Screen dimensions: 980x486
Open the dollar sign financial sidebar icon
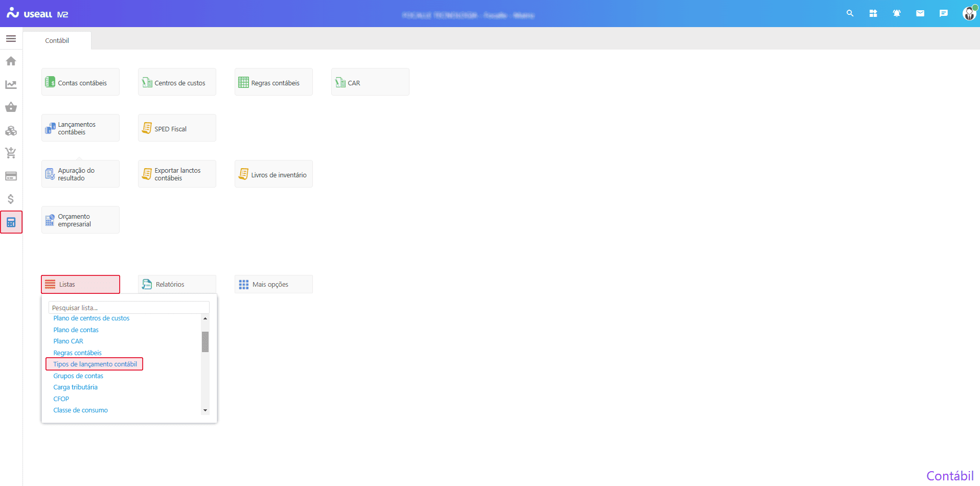11,199
